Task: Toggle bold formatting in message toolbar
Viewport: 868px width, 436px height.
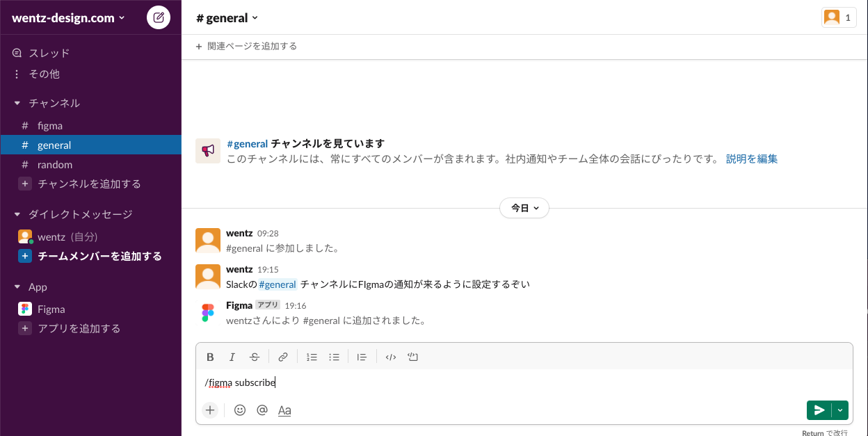Action: [210, 357]
